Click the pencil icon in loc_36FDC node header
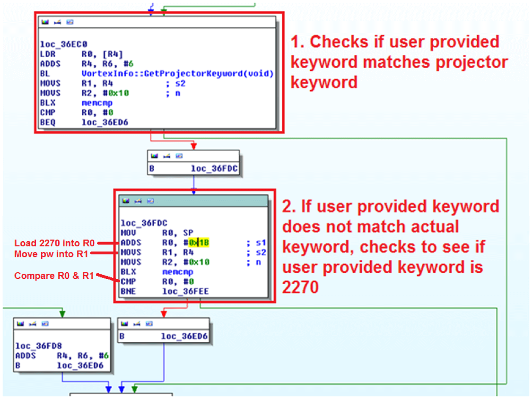Image resolution: width=532 pixels, height=399 pixels. (x=138, y=201)
